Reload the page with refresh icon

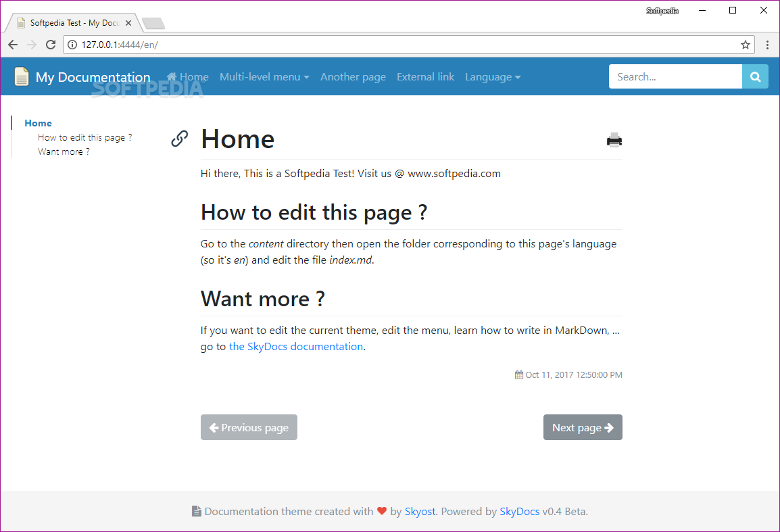pyautogui.click(x=51, y=45)
